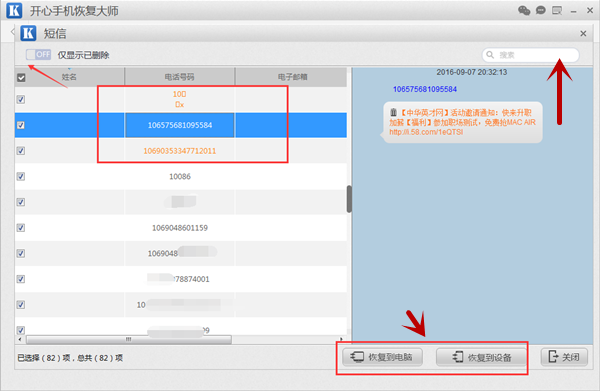
Task: Click the vertical scrollbar thumb of list
Action: 349,199
